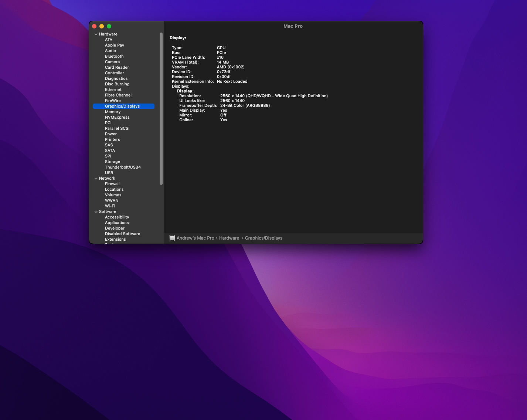Select Thunderbolt/USB4 in the sidebar
This screenshot has height=420, width=527.
(x=123, y=167)
